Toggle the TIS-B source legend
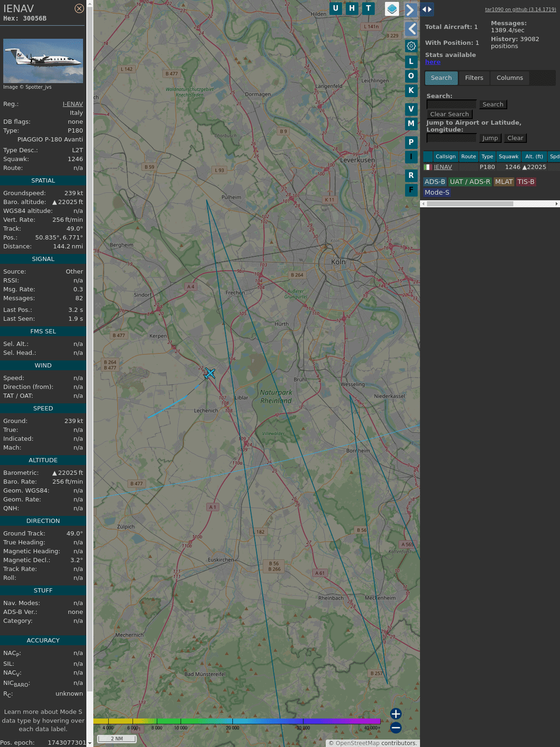Image resolution: width=560 pixels, height=747 pixels. 526,182
